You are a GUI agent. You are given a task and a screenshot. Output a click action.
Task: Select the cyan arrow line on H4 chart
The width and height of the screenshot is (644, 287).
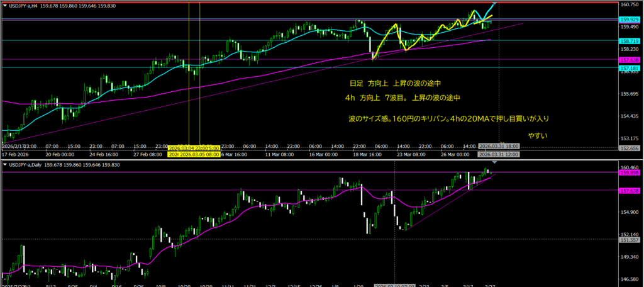486,11
